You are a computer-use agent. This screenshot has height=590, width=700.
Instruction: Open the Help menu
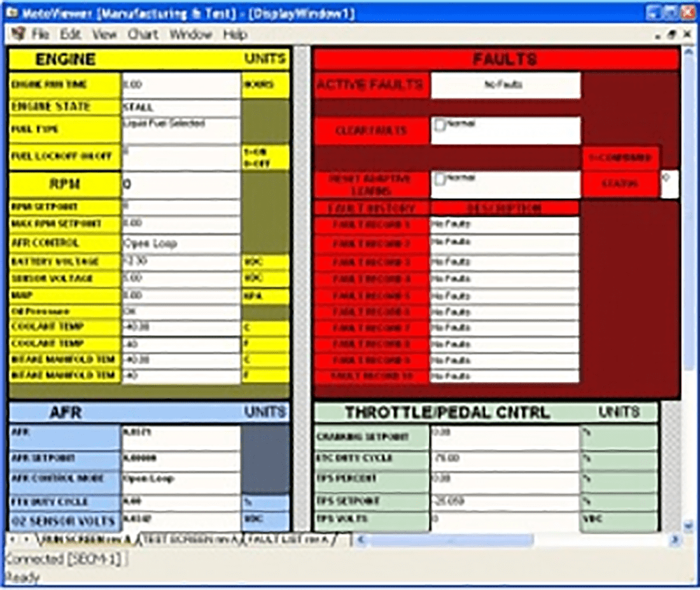click(x=235, y=34)
